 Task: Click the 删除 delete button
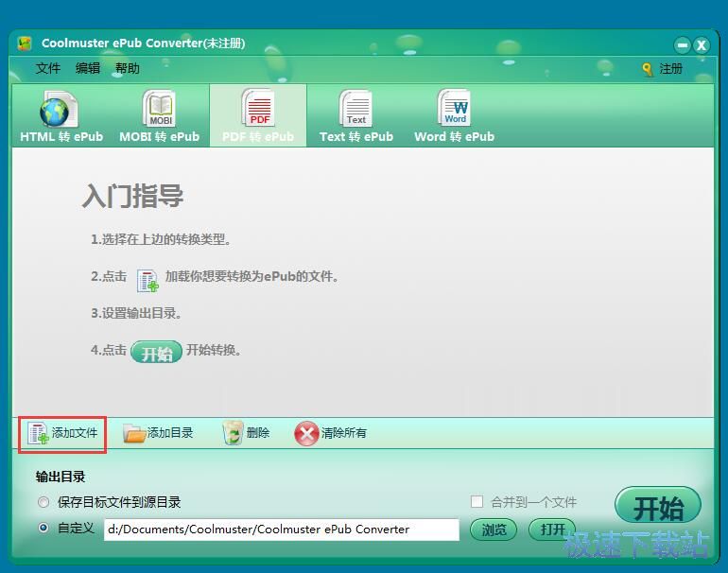[x=247, y=433]
